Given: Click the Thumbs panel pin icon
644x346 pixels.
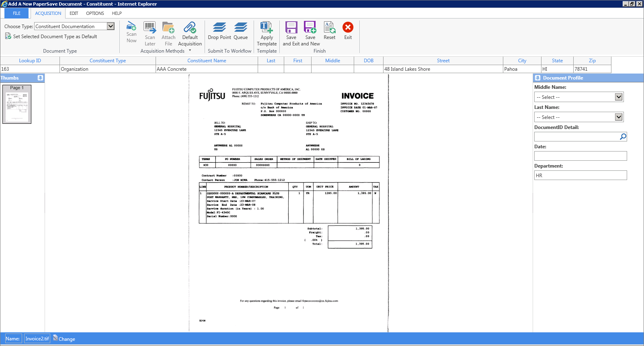Looking at the screenshot, I should coord(40,78).
